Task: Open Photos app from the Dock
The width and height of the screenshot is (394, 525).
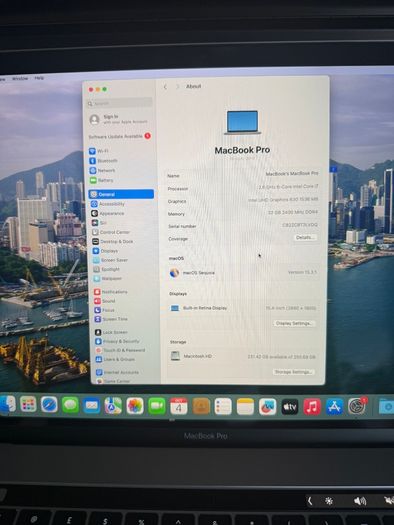Action: 135,406
